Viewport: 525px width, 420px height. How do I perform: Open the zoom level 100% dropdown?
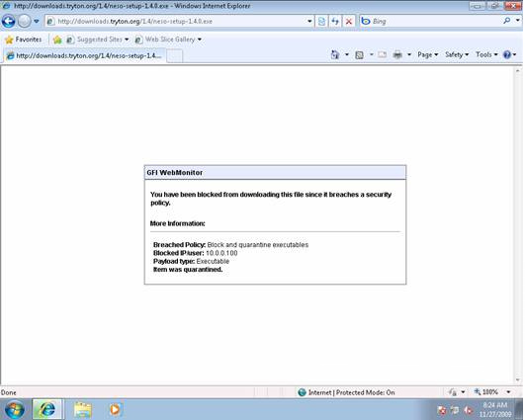[x=508, y=392]
